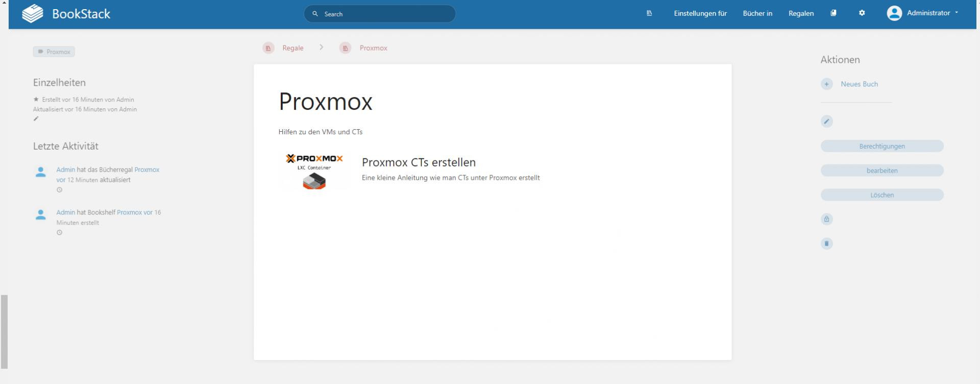Click the Administrator avatar icon
Image resolution: width=980 pixels, height=384 pixels.
(894, 13)
